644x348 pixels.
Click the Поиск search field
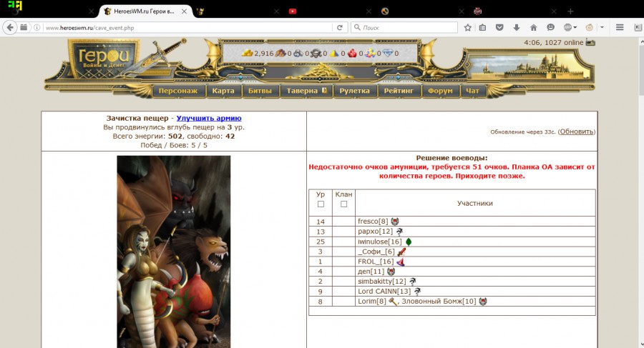(x=404, y=27)
